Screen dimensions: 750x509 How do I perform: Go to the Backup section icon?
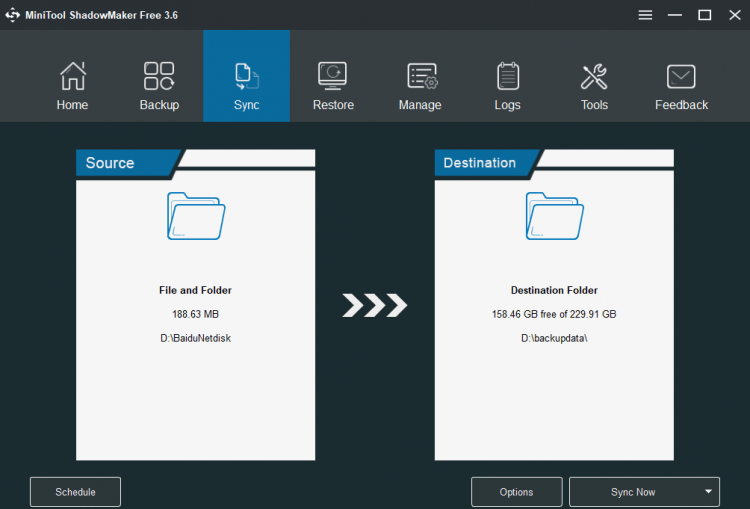point(159,76)
